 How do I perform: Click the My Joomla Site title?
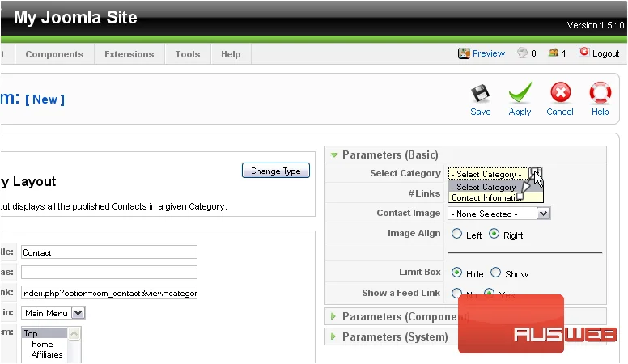tap(75, 17)
